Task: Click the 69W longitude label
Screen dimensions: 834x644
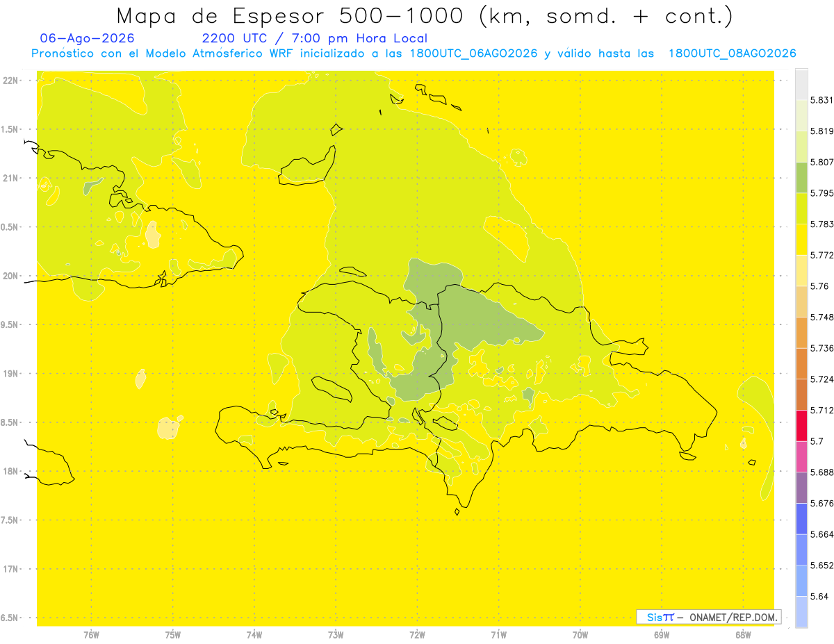Action: (x=662, y=634)
